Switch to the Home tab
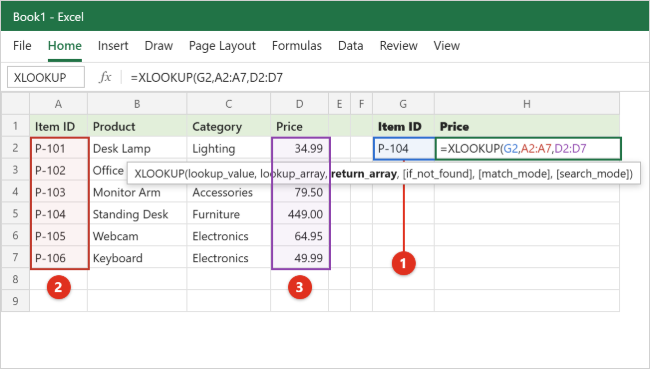650x369 pixels. click(65, 46)
